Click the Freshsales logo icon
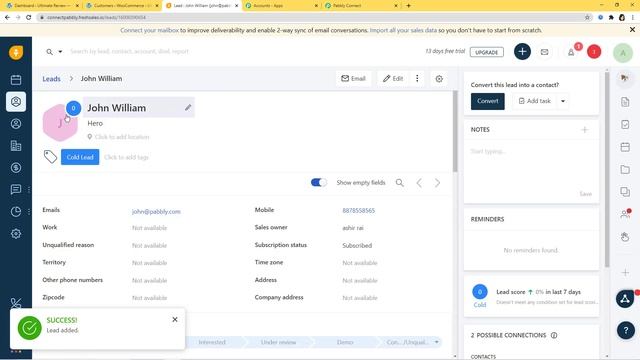This screenshot has width=640, height=360. tap(16, 52)
